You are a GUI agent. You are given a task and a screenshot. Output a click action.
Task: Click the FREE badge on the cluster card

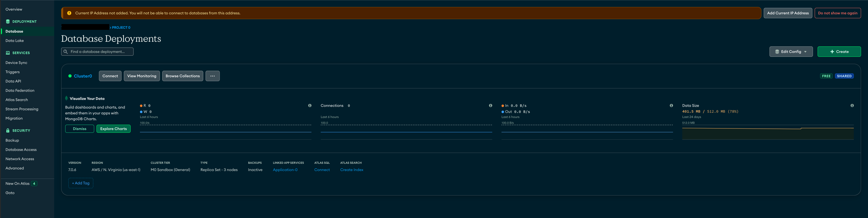pyautogui.click(x=826, y=76)
